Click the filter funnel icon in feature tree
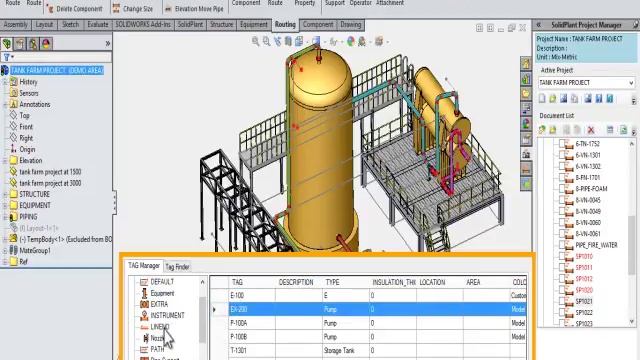Viewport: 640px width, 360px height. coord(7,57)
